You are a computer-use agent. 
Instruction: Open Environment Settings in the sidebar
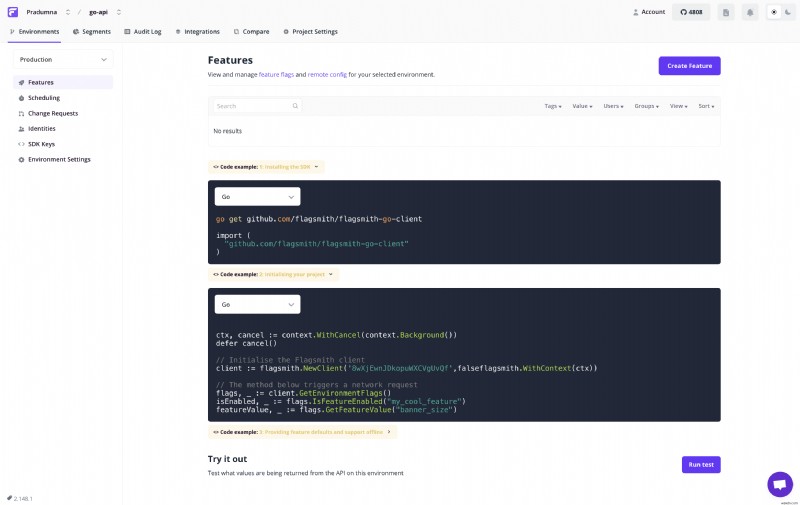pyautogui.click(x=63, y=160)
